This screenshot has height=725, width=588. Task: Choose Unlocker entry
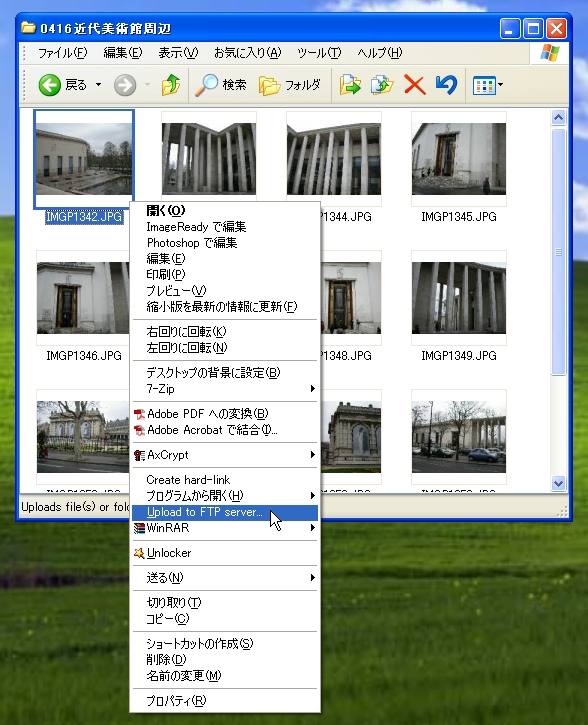pos(225,553)
